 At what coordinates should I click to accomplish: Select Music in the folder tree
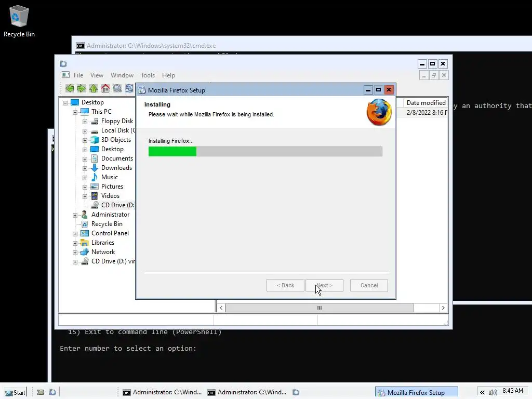pyautogui.click(x=109, y=177)
